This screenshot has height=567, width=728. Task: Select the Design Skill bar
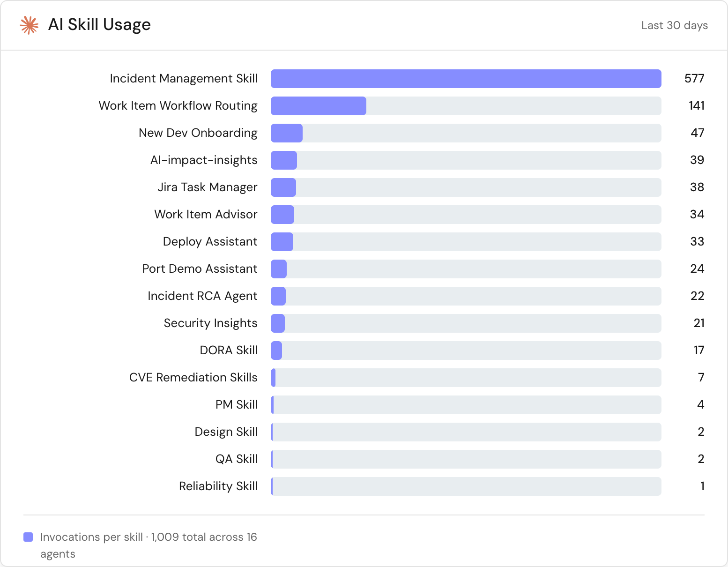272,432
